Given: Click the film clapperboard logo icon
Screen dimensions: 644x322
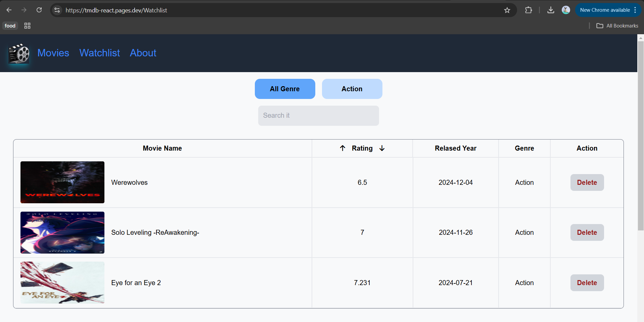Looking at the screenshot, I should click(19, 54).
